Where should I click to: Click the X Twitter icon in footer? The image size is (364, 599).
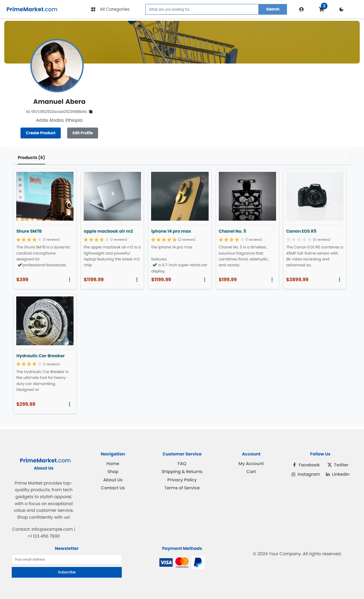(x=330, y=465)
